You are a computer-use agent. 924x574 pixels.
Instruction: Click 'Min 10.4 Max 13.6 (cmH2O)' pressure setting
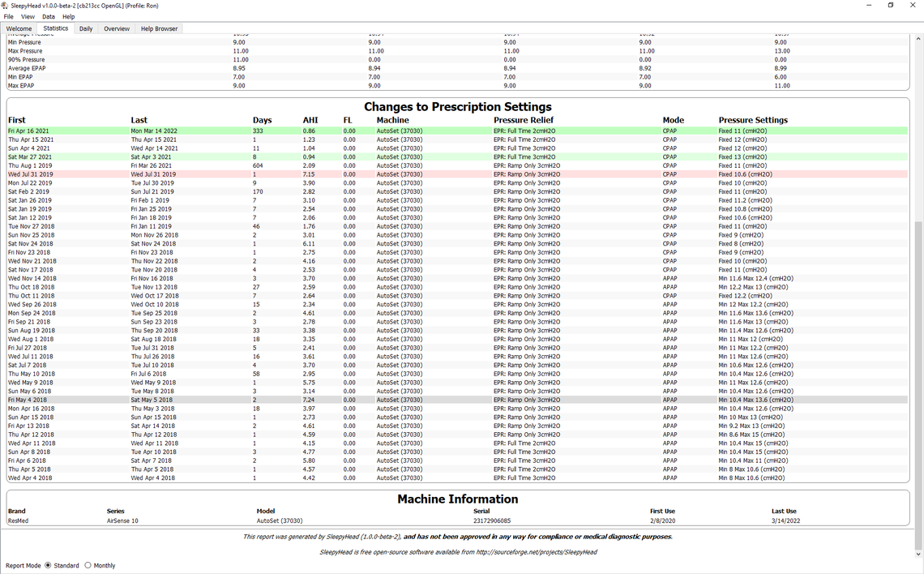click(756, 400)
